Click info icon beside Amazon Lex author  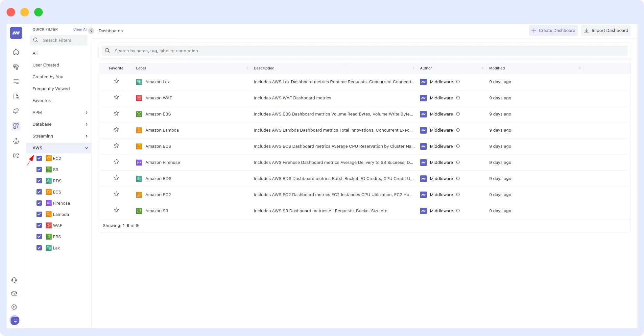[x=458, y=82]
